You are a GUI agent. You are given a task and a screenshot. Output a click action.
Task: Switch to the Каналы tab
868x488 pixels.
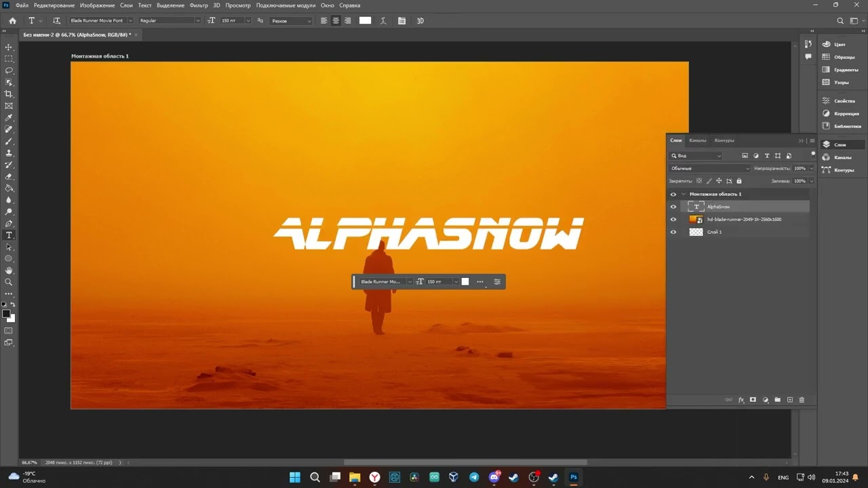(x=698, y=140)
